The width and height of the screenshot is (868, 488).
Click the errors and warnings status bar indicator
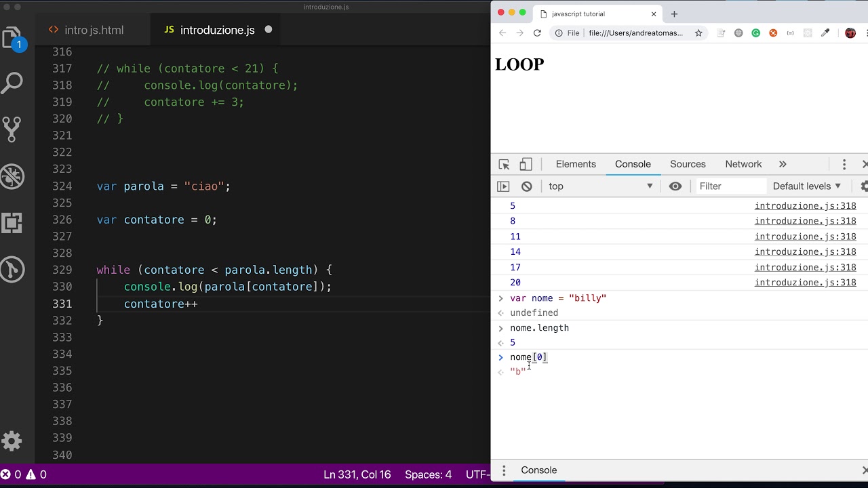[24, 475]
